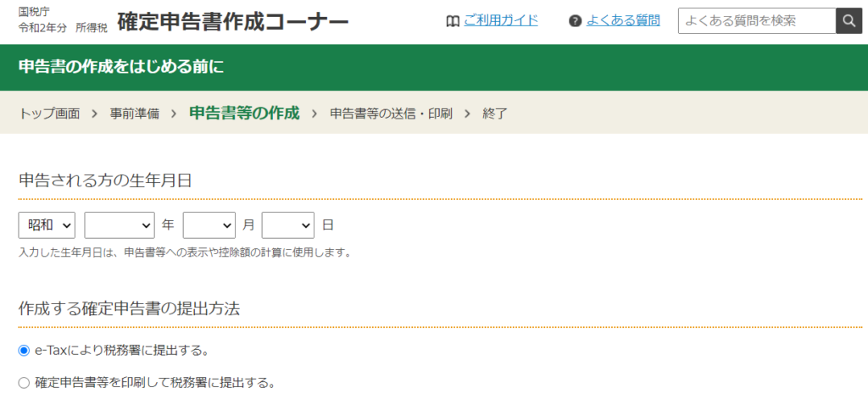868x399 pixels.
Task: Click the question mark icon beside よくある質問
Action: (x=576, y=21)
